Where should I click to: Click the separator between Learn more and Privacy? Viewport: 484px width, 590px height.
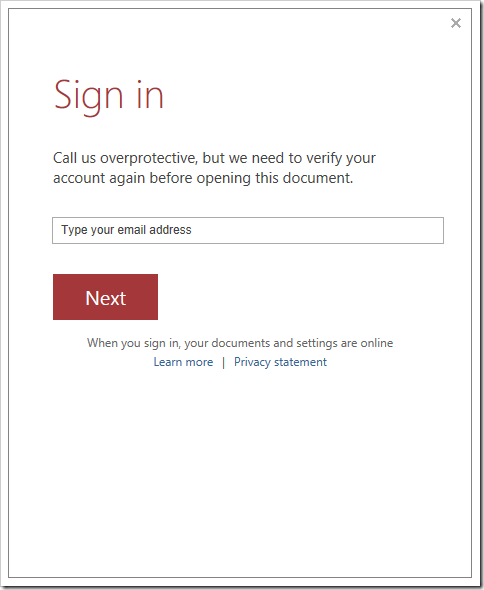(x=224, y=362)
